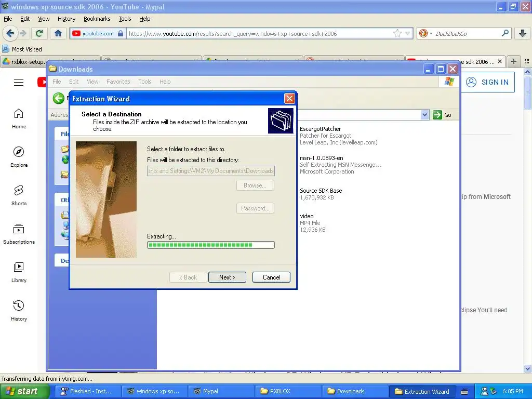Viewport: 532px width, 399px height.
Task: Open Favorites menu in the Downloads window
Action: point(118,82)
